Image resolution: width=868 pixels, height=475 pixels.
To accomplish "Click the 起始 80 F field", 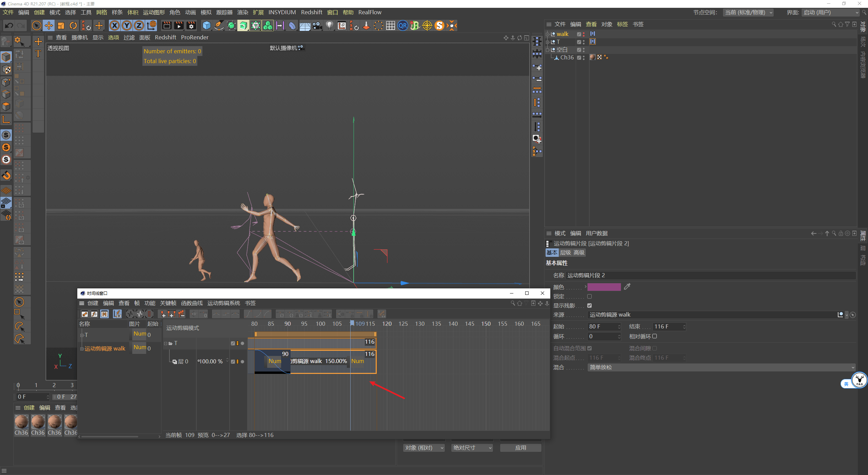I will coord(603,326).
